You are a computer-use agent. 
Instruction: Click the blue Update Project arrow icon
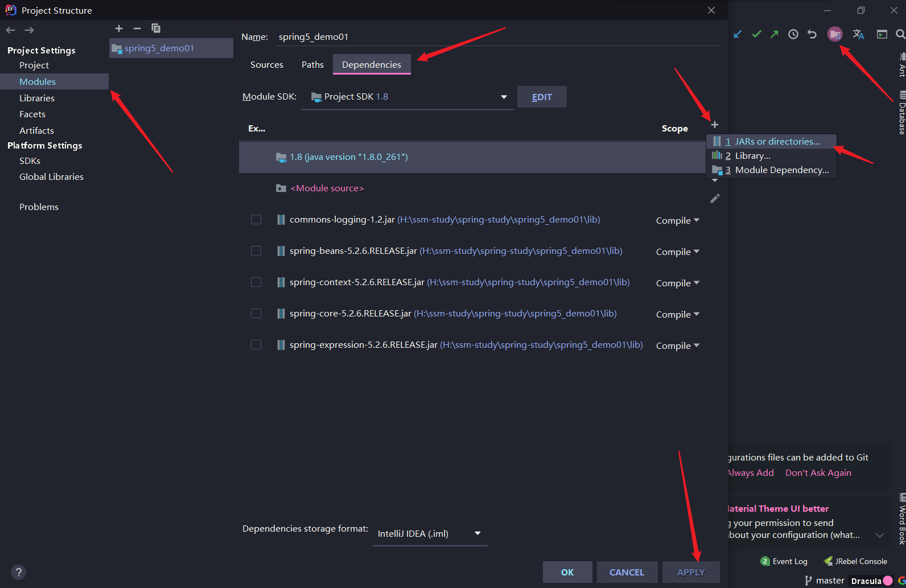738,34
